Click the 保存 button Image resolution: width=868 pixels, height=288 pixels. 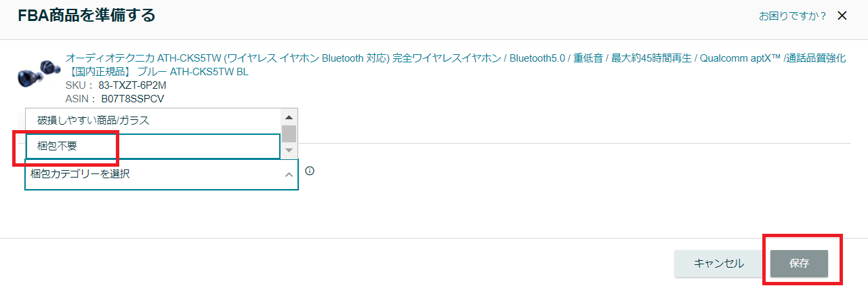(799, 264)
